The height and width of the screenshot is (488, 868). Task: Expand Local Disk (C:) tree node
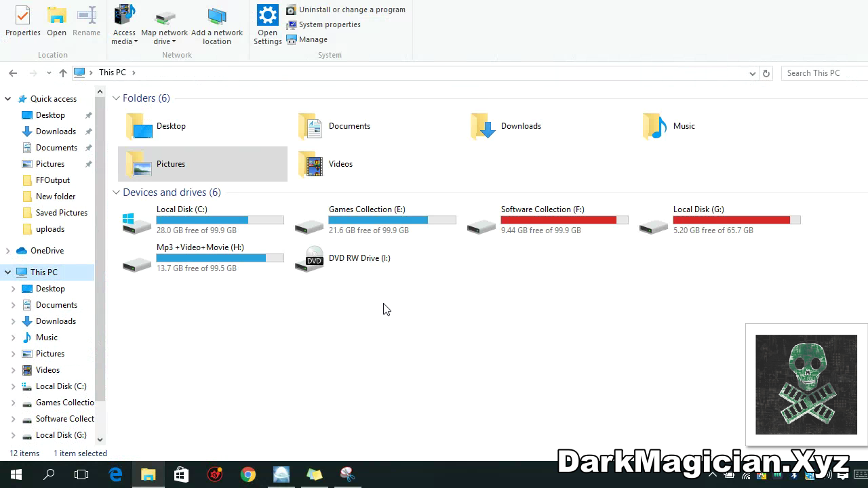[14, 386]
